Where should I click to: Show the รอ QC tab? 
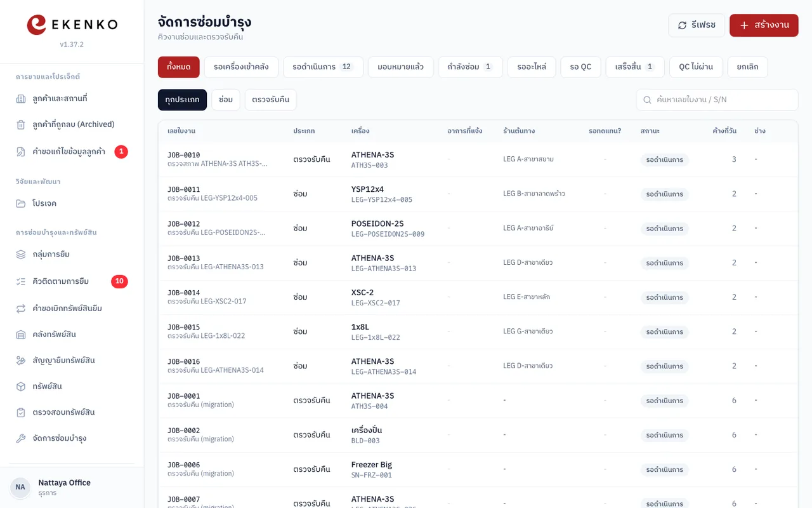[580, 67]
